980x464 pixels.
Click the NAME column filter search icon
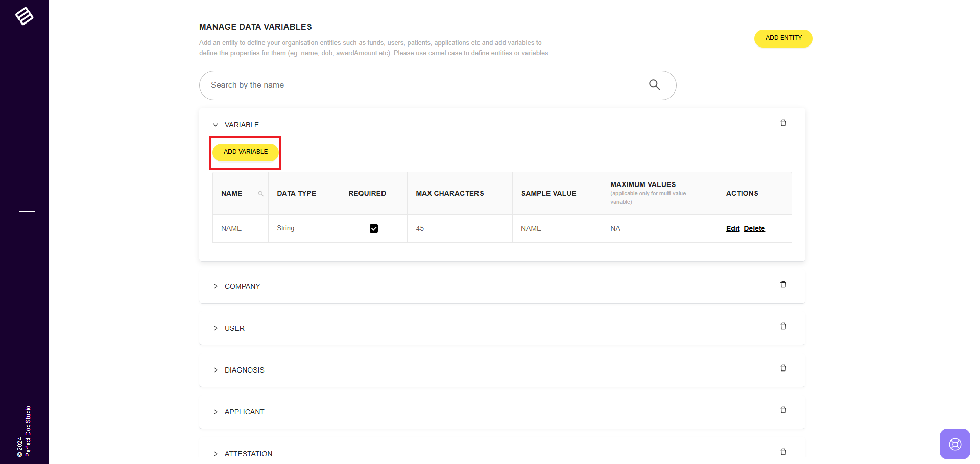pyautogui.click(x=261, y=194)
